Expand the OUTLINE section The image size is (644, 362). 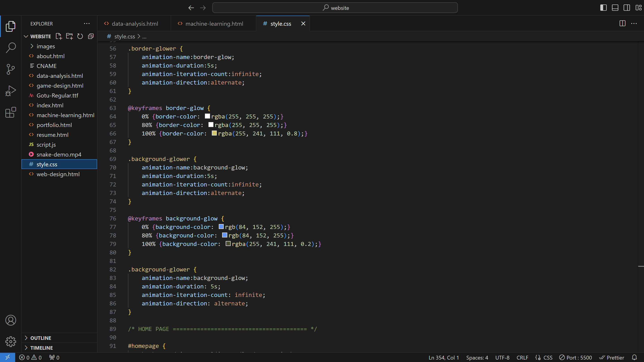(59, 338)
